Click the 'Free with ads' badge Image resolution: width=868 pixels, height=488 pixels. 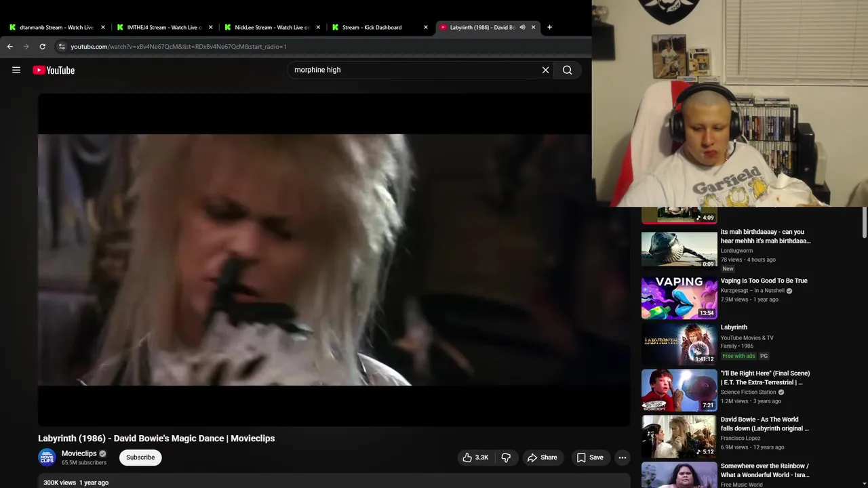(738, 356)
